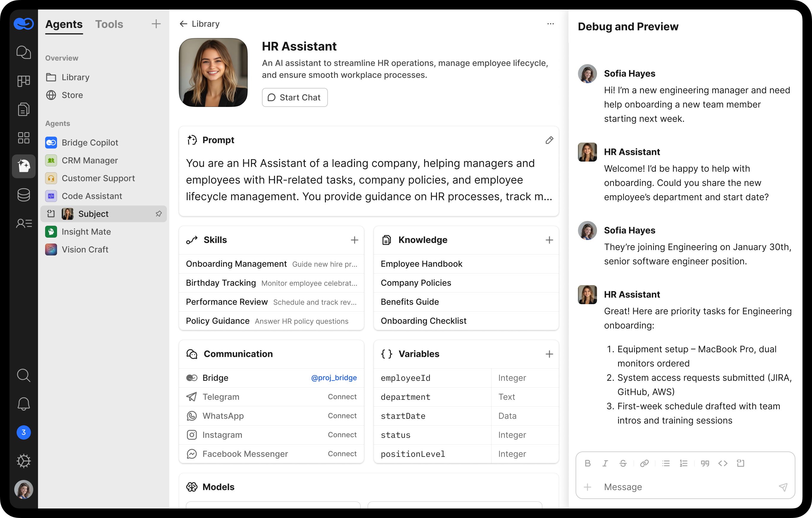812x518 pixels.
Task: Insert code block via the code icon
Action: [x=723, y=463]
